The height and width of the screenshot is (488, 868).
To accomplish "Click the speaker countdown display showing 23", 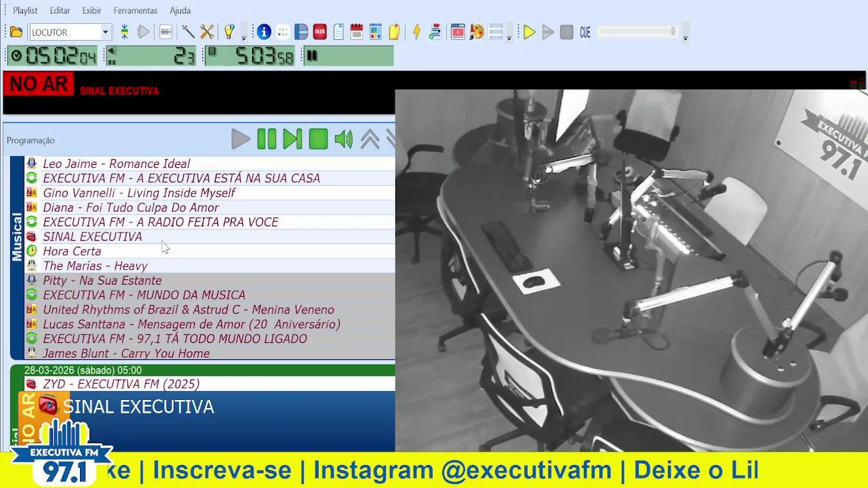I will pos(151,56).
